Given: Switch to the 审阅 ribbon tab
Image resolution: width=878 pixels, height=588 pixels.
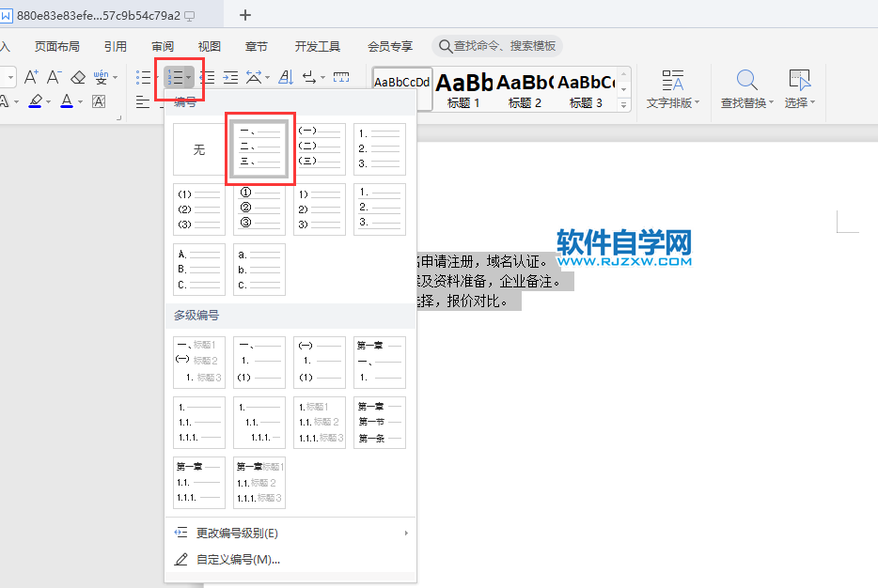Looking at the screenshot, I should [162, 45].
